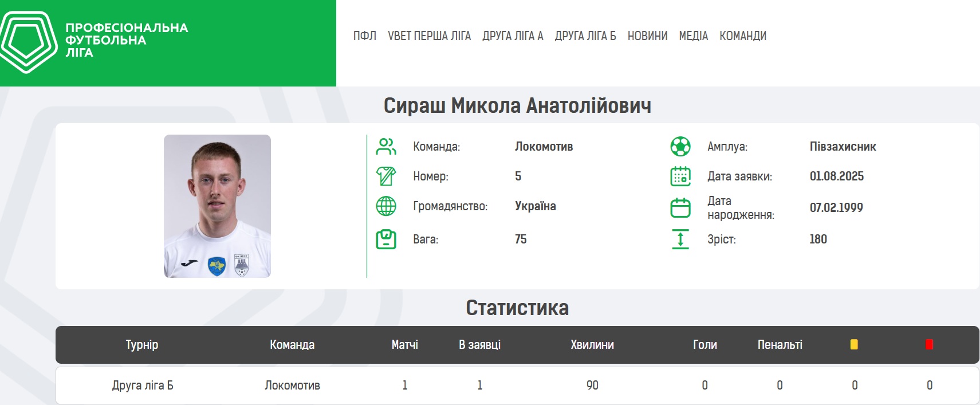Open the ПФЛ menu item
Image resolution: width=980 pixels, height=405 pixels.
click(364, 36)
